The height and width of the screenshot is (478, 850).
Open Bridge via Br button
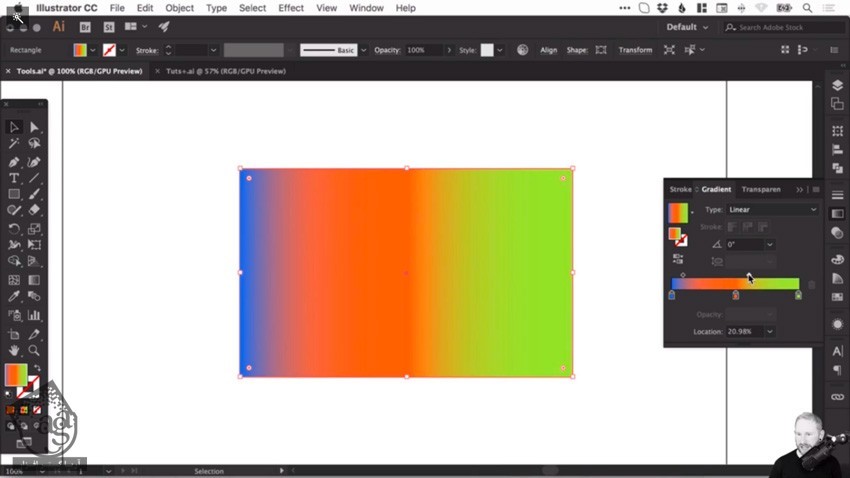tap(85, 27)
